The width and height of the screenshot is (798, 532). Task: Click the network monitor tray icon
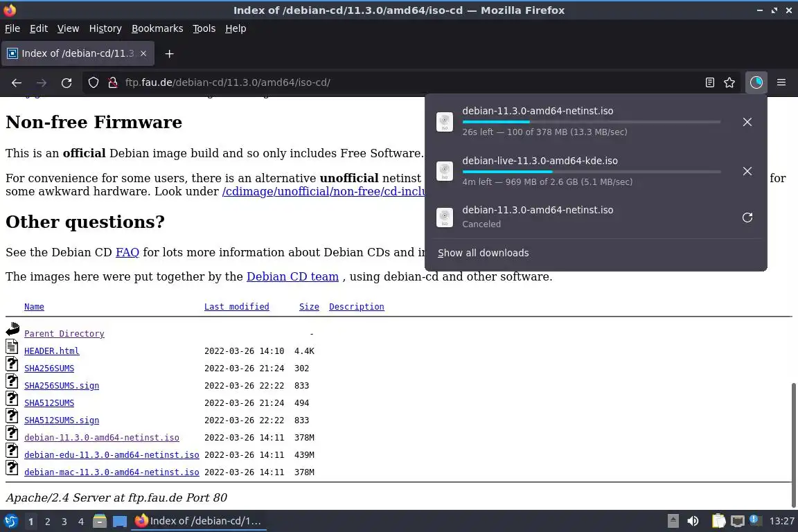pos(738,521)
